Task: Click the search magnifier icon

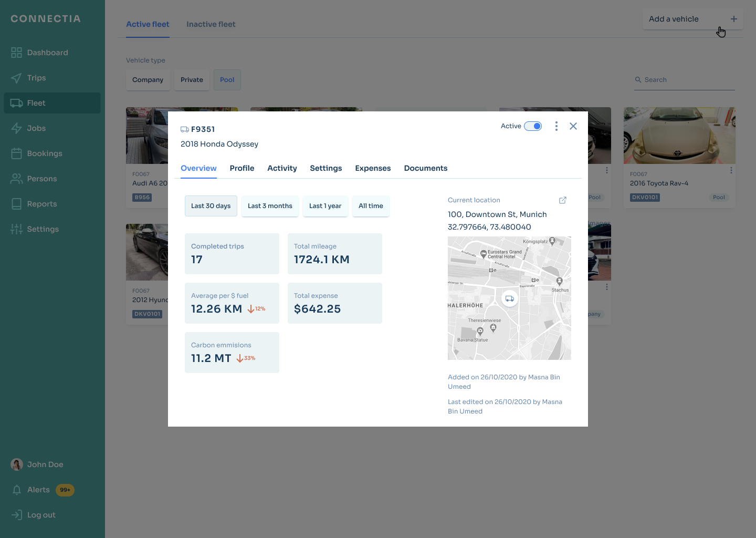Action: pos(638,80)
